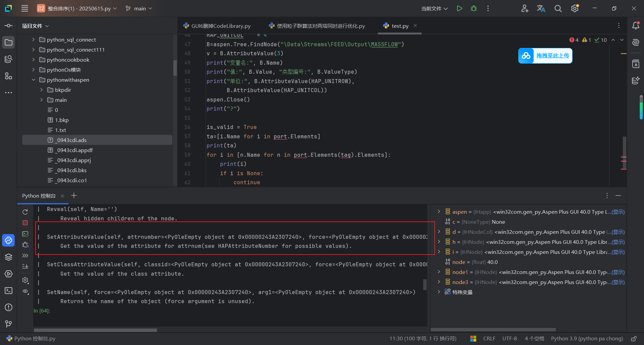The height and width of the screenshot is (345, 644).
Task: Open the Terminal tool window
Action: 9,290
